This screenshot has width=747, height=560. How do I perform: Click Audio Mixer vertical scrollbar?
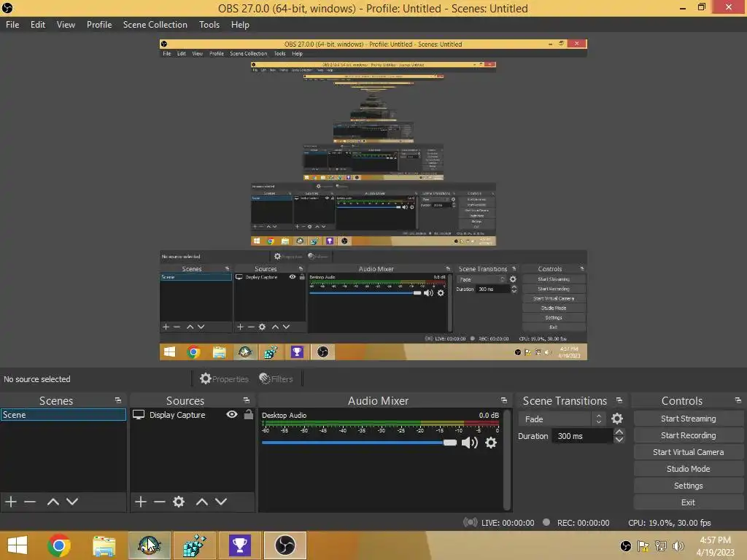coord(507,459)
